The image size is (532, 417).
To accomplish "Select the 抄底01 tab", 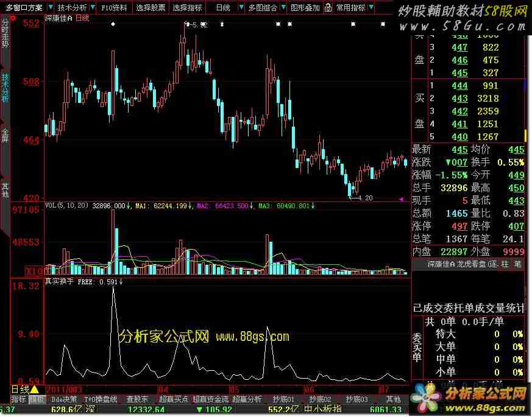I will 283,399.
